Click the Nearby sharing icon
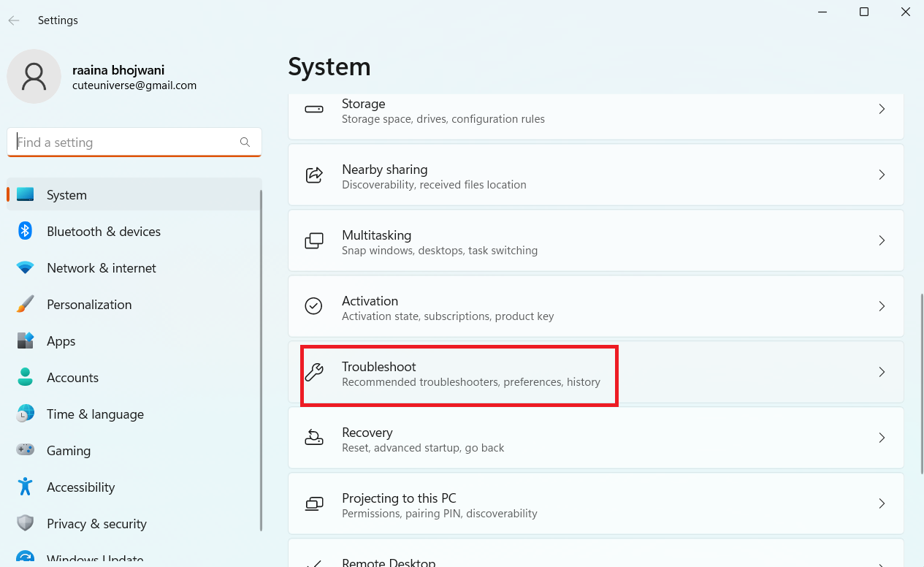 pos(314,175)
